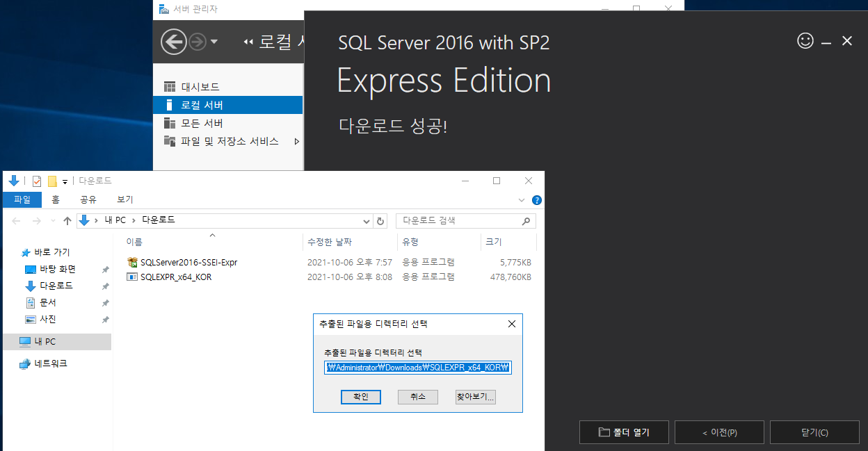Minimize the SQL Server installer window
This screenshot has height=451, width=868.
(x=826, y=42)
